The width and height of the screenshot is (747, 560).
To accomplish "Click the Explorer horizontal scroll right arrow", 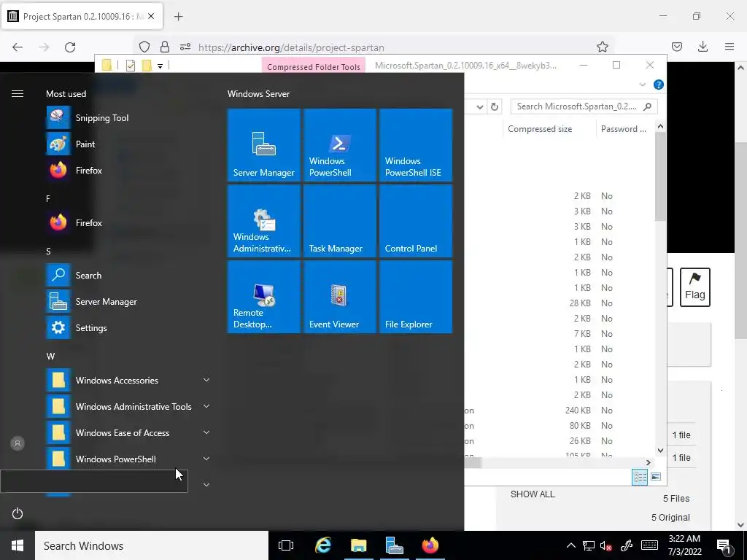I will tap(649, 462).
